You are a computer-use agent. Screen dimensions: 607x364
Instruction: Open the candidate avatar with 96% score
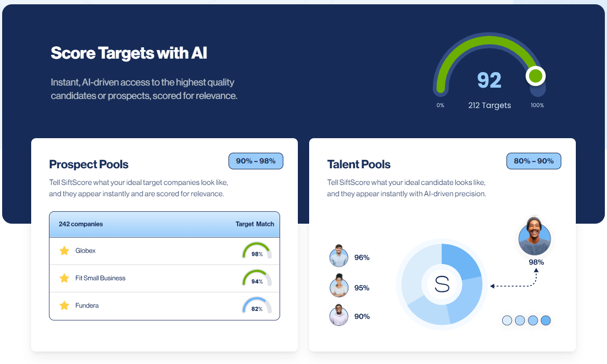339,257
